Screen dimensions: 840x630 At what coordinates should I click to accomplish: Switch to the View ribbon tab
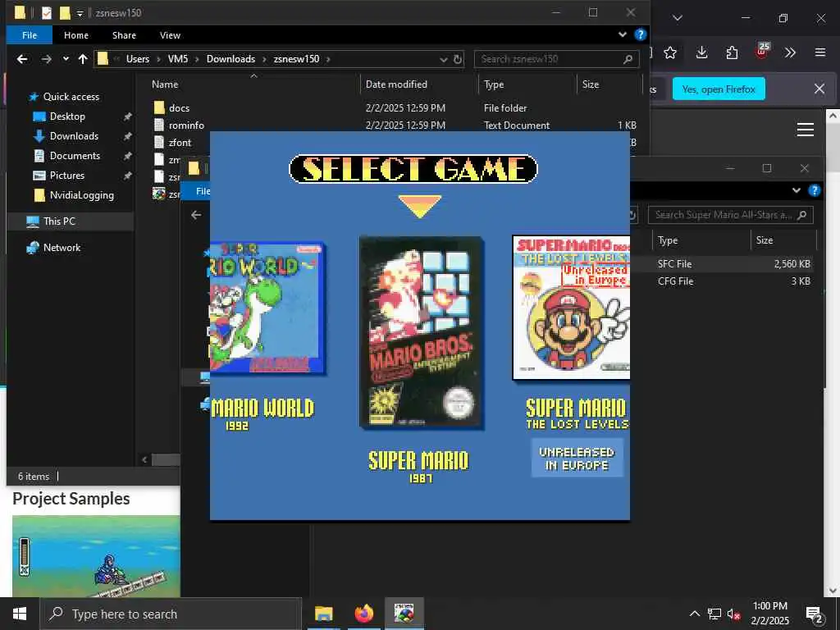(x=170, y=35)
